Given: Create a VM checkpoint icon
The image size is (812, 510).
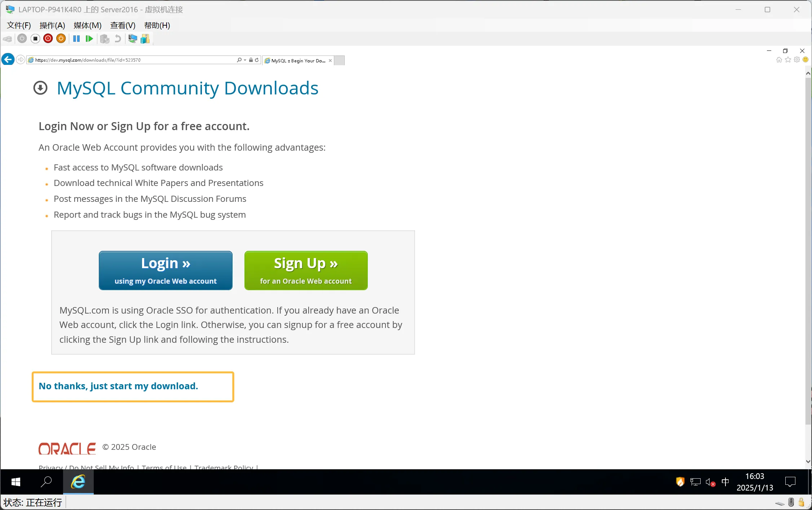Looking at the screenshot, I should pyautogui.click(x=105, y=39).
